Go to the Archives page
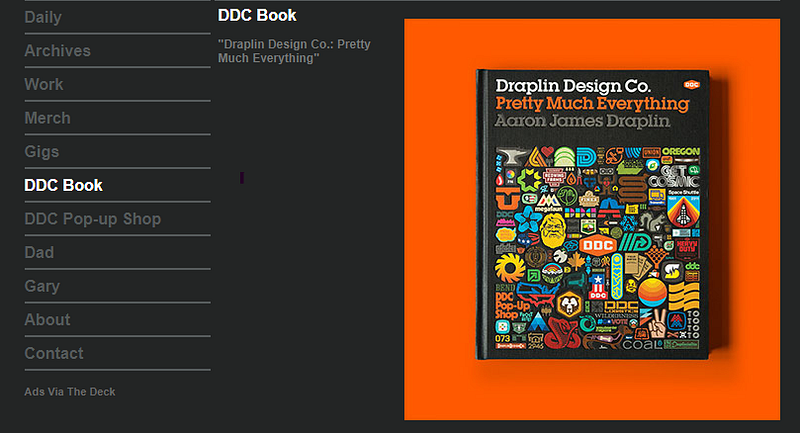This screenshot has width=800, height=433. (58, 51)
